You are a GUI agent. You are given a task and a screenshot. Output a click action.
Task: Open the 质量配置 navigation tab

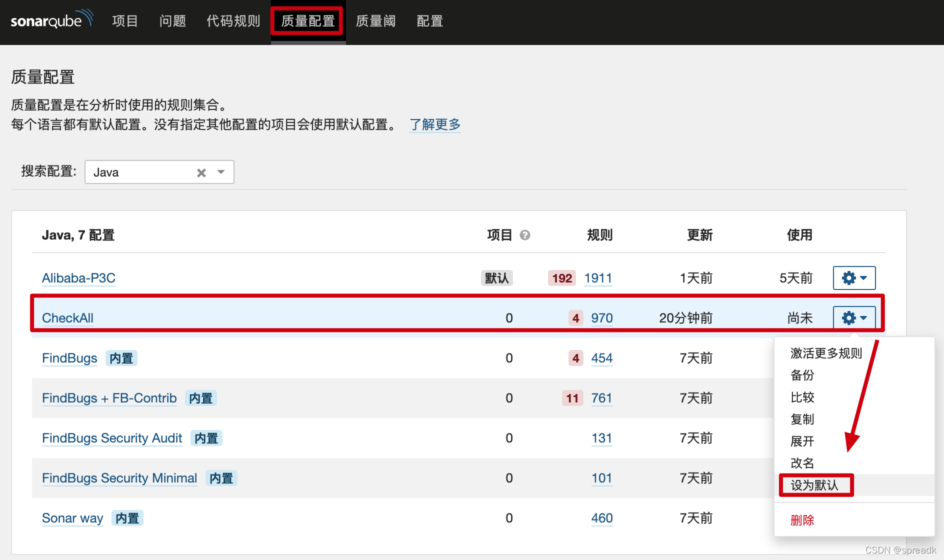click(x=308, y=21)
